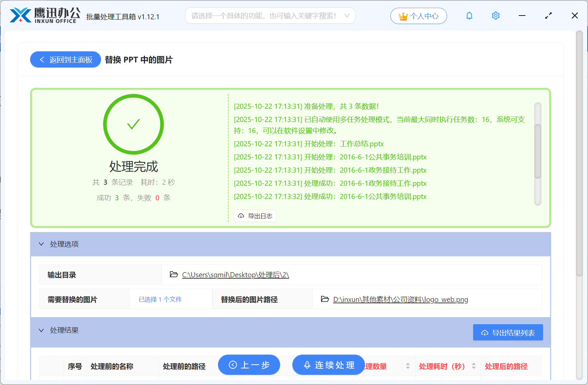Click the folder icon next to 输出目录 path

point(173,275)
